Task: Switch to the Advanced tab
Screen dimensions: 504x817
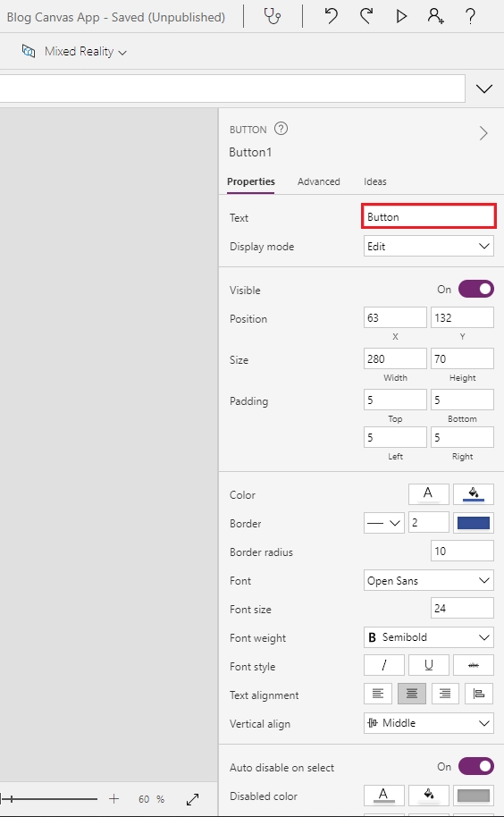Action: [319, 181]
